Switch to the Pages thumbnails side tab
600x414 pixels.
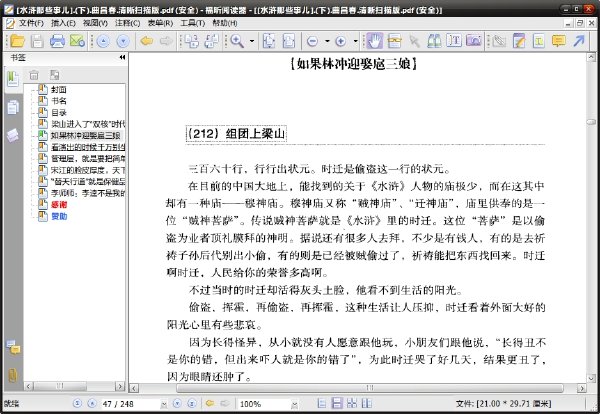(x=13, y=107)
